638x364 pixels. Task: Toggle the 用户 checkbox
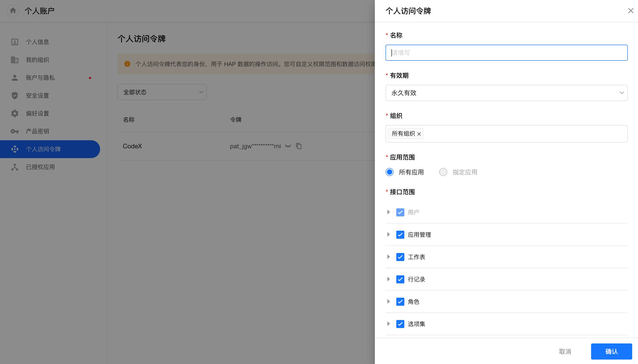[400, 212]
